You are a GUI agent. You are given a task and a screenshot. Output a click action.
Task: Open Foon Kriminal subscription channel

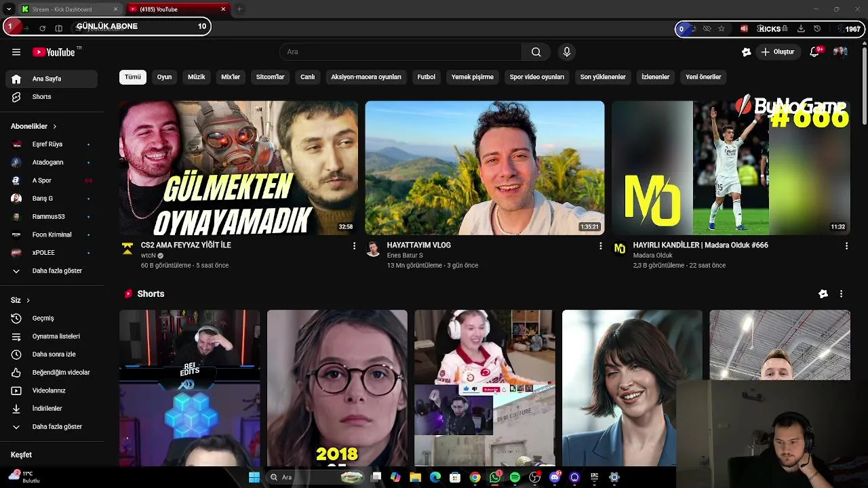52,235
